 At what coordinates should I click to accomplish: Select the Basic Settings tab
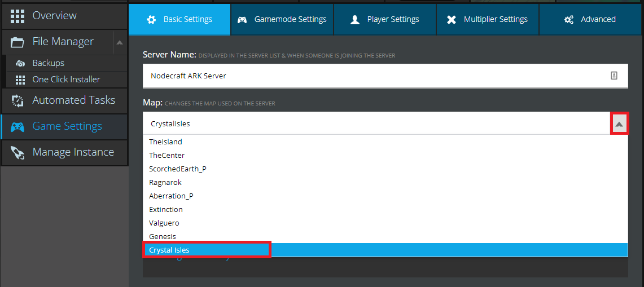pyautogui.click(x=179, y=19)
